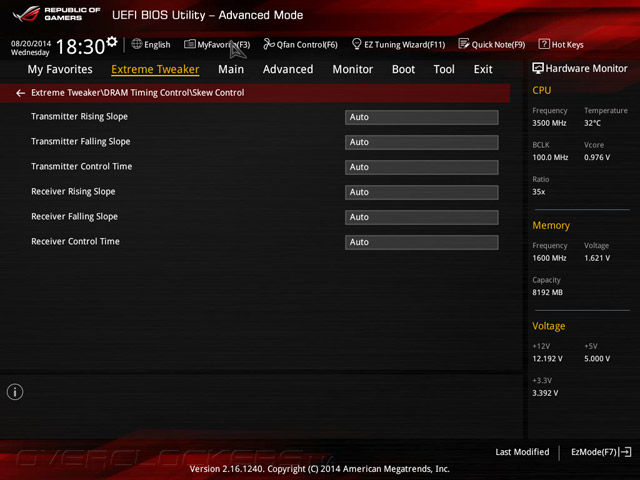Select the Exit tab
The image size is (640, 480).
coord(483,69)
